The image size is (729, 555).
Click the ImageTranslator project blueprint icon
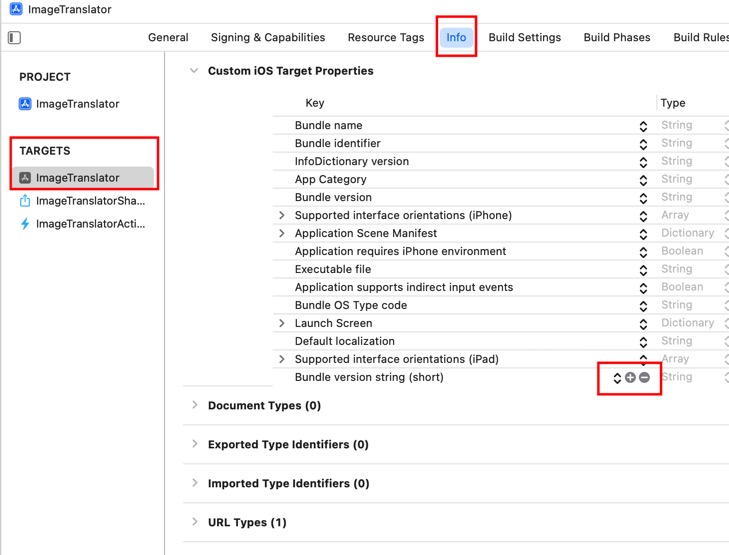[x=25, y=104]
